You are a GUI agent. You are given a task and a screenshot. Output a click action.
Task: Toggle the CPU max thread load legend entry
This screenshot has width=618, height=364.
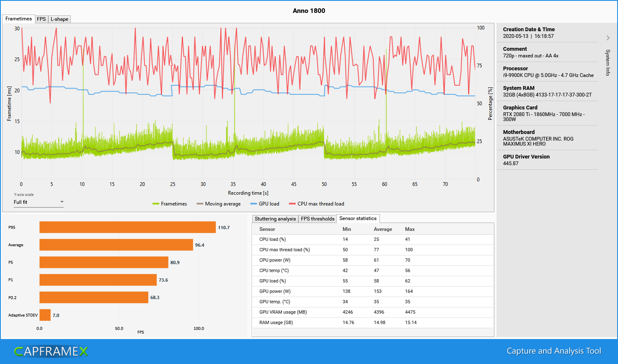click(x=317, y=204)
